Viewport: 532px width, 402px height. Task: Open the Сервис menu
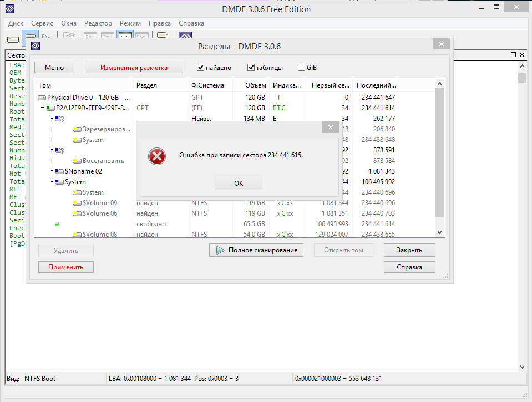point(42,23)
